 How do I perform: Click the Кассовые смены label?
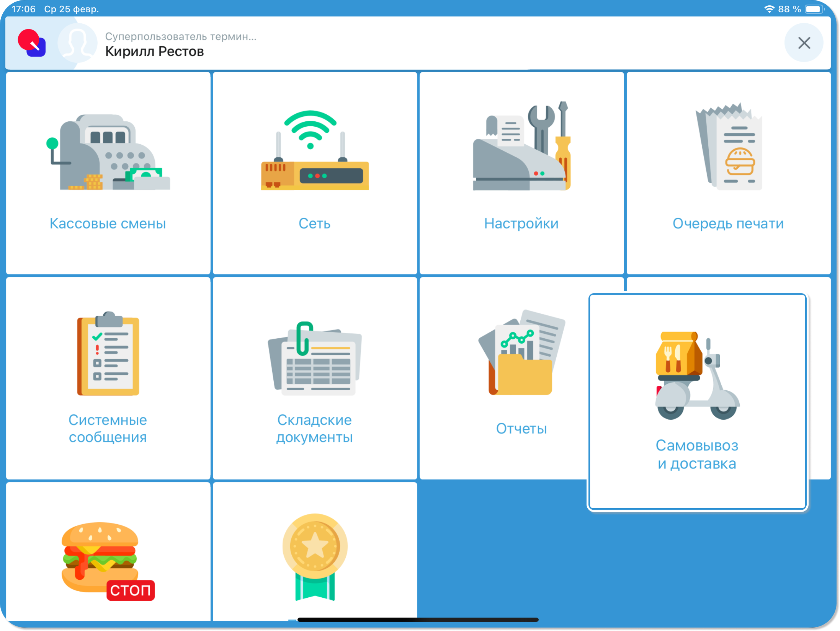108,223
